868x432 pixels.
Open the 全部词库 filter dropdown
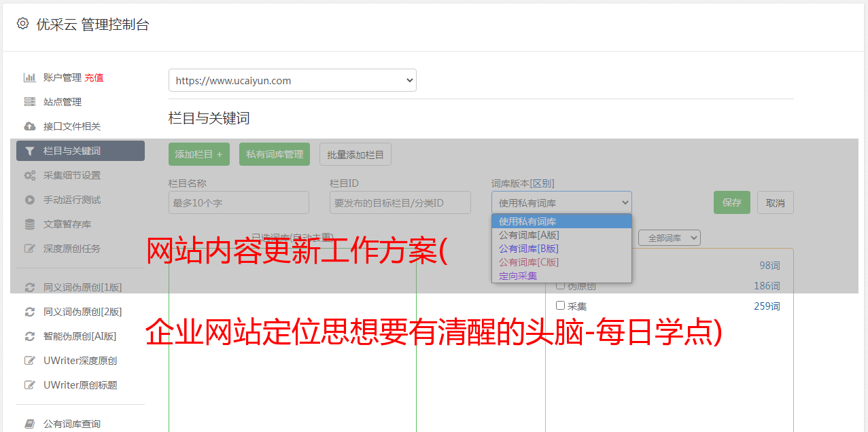tap(670, 238)
